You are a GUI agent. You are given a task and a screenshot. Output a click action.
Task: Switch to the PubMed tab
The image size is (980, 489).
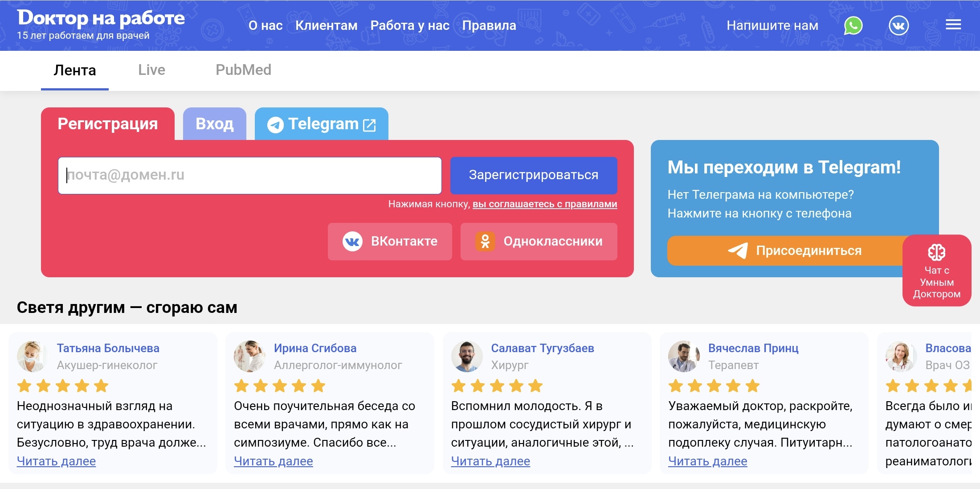coord(243,70)
